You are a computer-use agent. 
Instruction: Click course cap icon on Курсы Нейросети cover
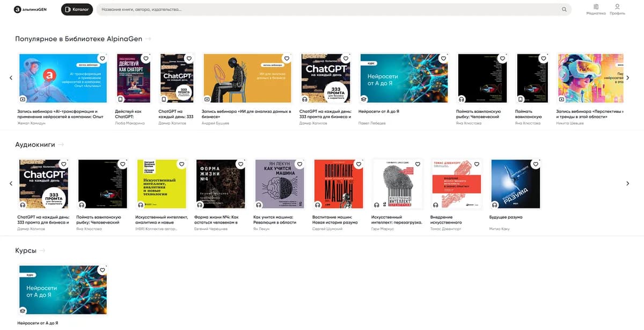tap(23, 311)
